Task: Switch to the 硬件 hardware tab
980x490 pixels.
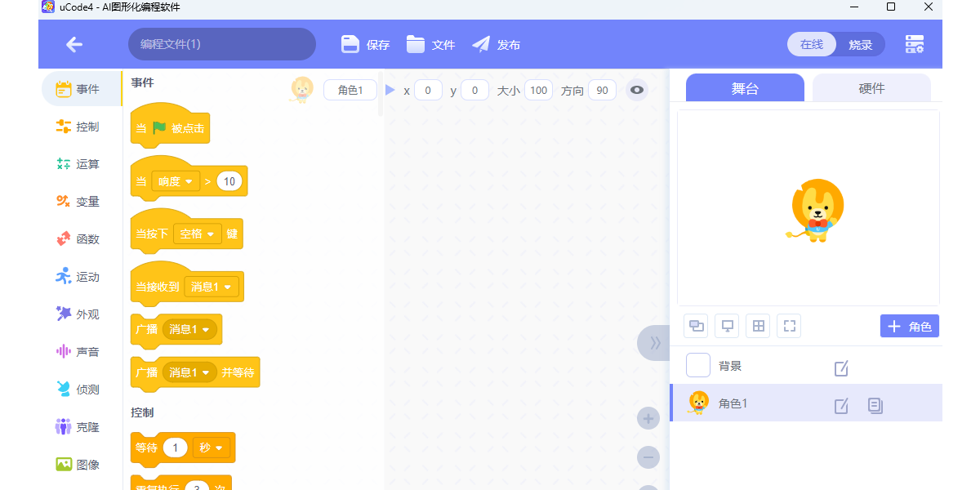Action: 871,88
